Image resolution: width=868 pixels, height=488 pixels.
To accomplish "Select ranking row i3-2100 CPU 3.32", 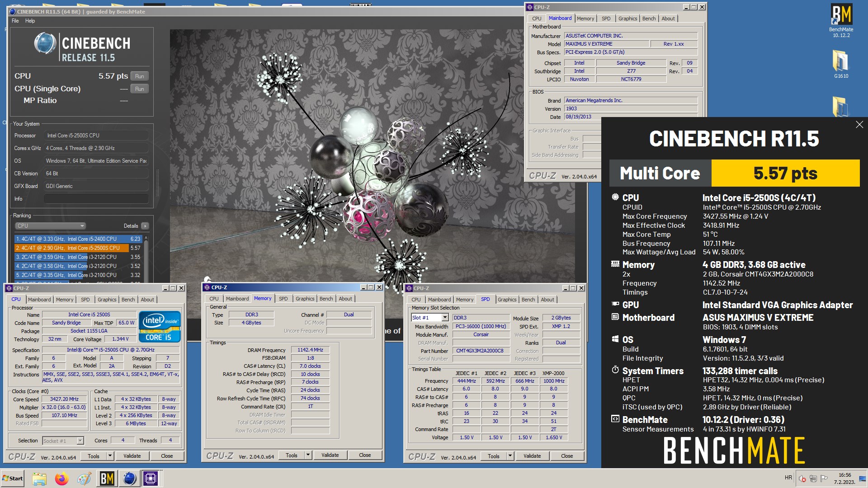I will pos(79,275).
